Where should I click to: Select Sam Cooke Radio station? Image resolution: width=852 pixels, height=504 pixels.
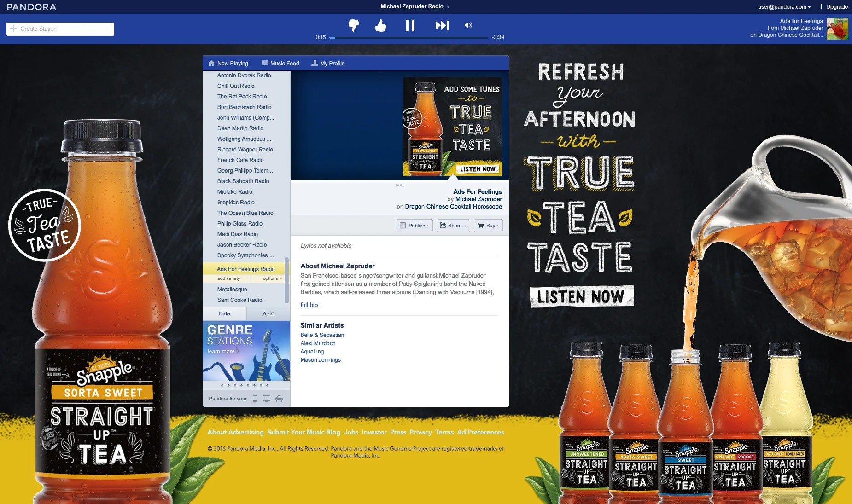(x=240, y=300)
